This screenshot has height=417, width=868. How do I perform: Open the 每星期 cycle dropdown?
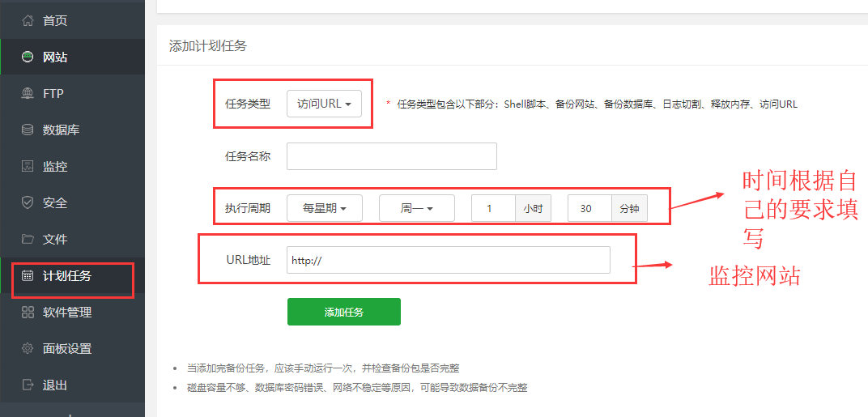tap(325, 208)
